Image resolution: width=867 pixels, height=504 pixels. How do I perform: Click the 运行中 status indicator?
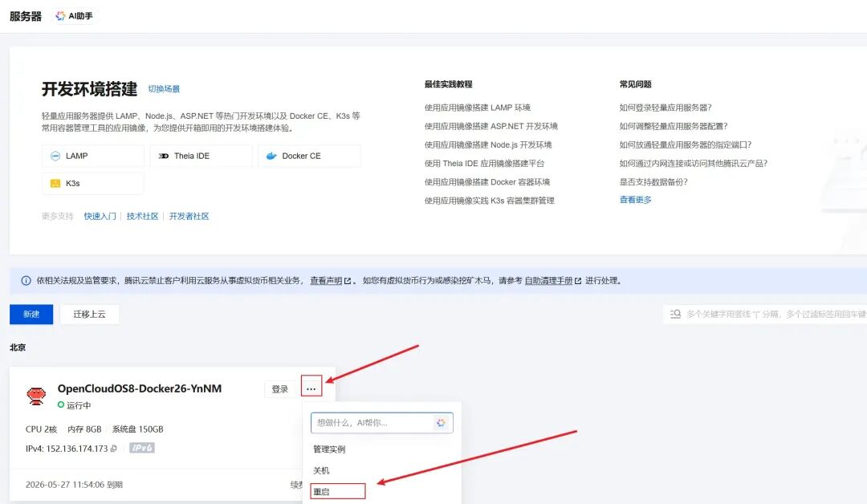[x=74, y=405]
